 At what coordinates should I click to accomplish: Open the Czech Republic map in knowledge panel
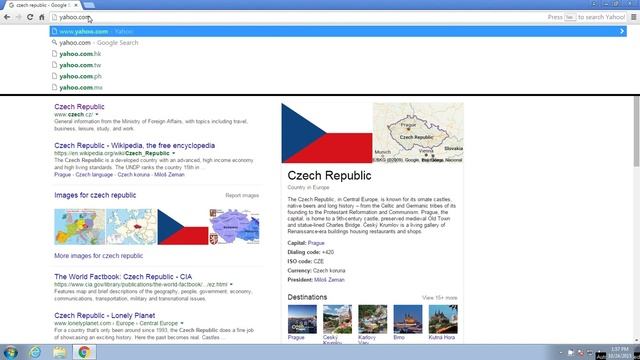pyautogui.click(x=418, y=133)
